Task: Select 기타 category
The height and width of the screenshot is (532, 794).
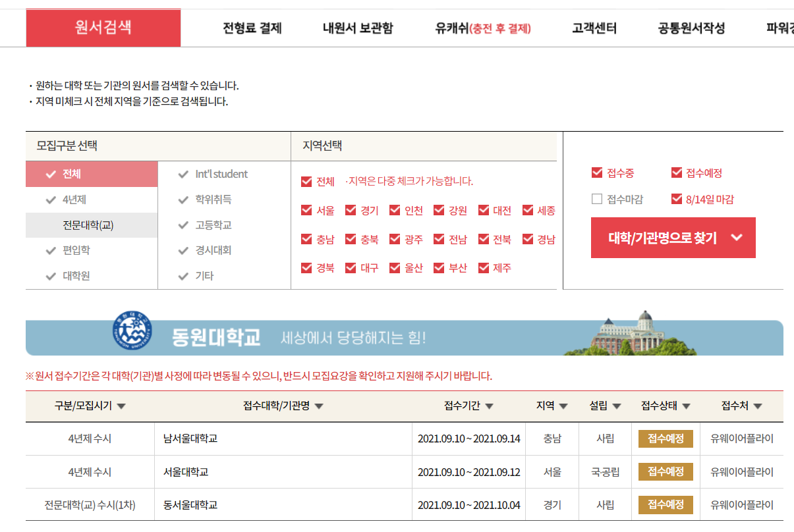Action: click(224, 276)
